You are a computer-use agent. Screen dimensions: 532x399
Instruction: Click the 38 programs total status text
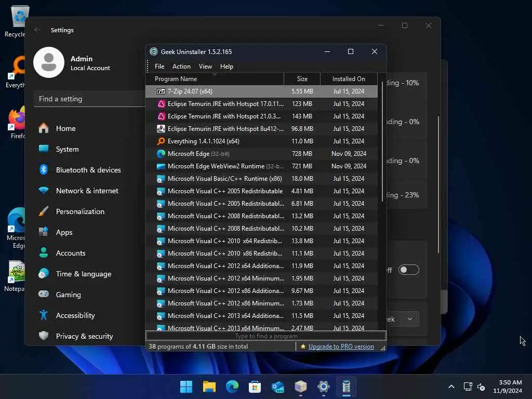(198, 347)
